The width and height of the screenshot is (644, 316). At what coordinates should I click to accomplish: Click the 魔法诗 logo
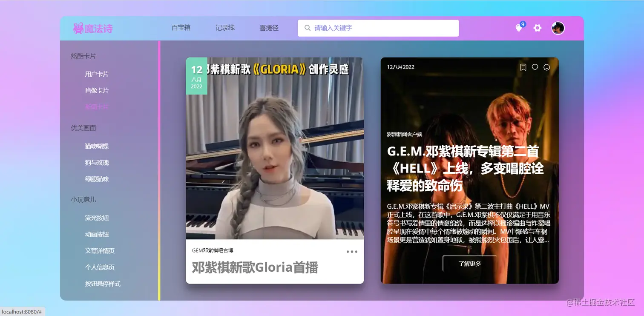[x=93, y=29]
